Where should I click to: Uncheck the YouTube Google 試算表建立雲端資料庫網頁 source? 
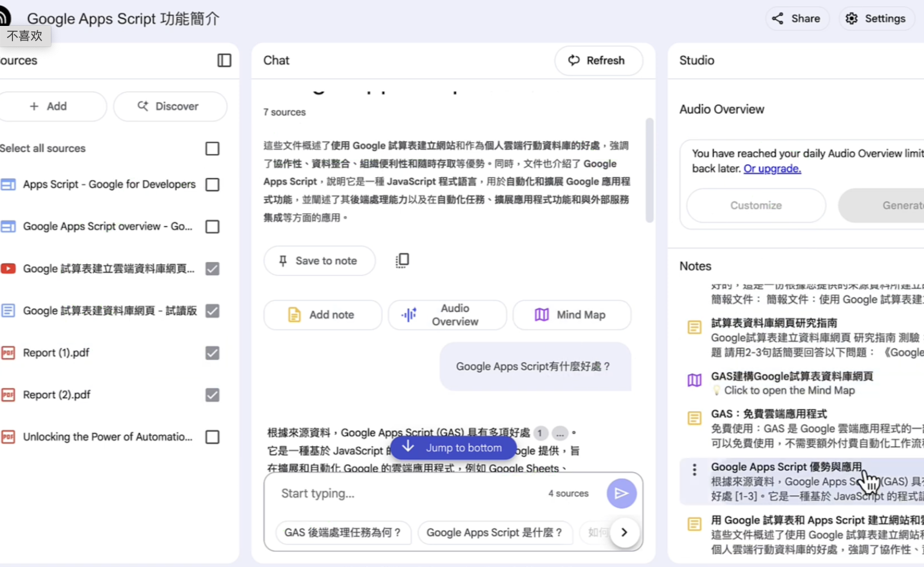212,268
